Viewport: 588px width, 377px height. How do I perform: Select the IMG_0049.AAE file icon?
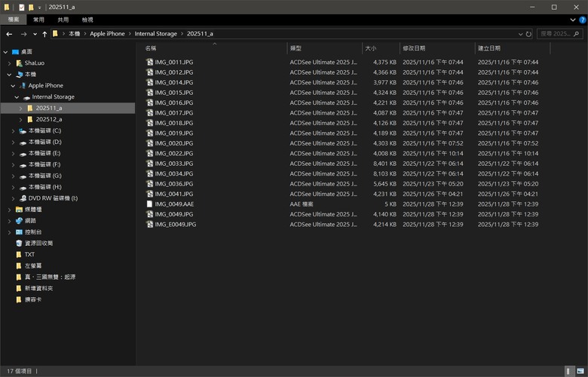pyautogui.click(x=149, y=204)
